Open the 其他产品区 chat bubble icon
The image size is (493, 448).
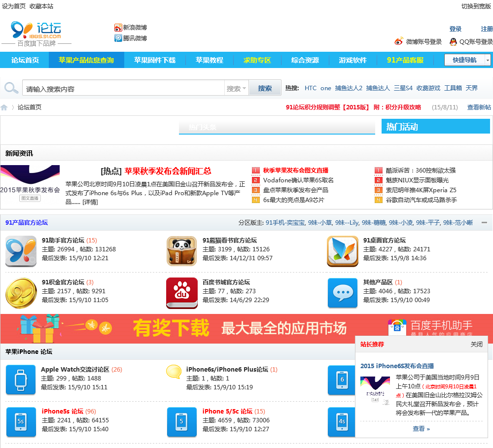tap(343, 293)
